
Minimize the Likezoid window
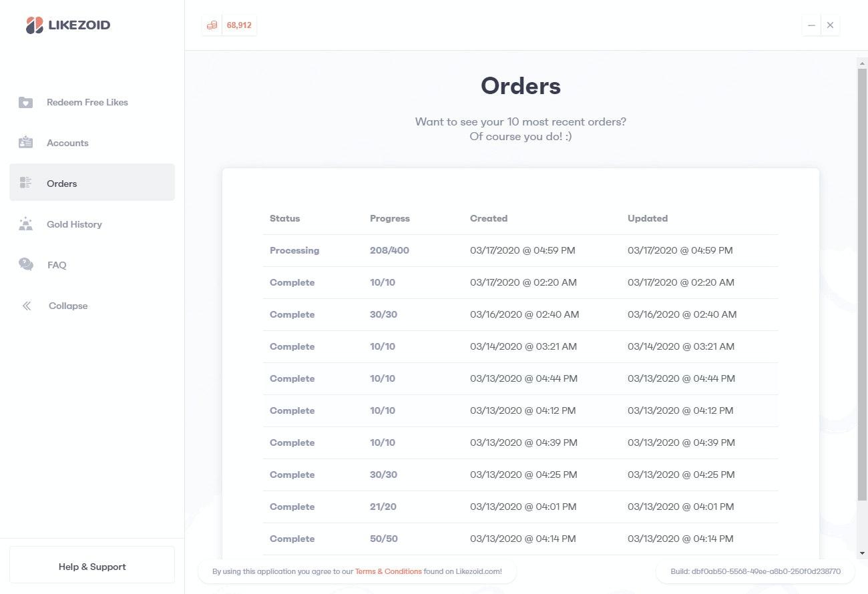click(811, 25)
